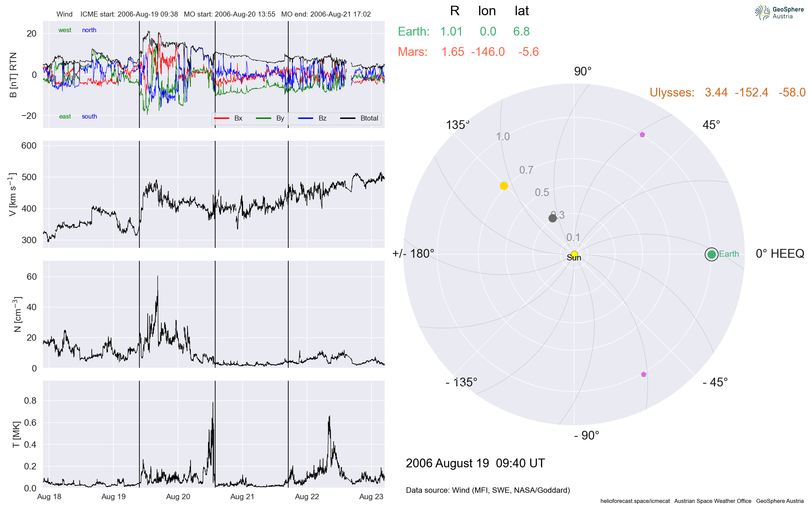Click the 'MO end: 2006-Aug-21 17:02' text
This screenshot has height=508, width=812.
[326, 14]
